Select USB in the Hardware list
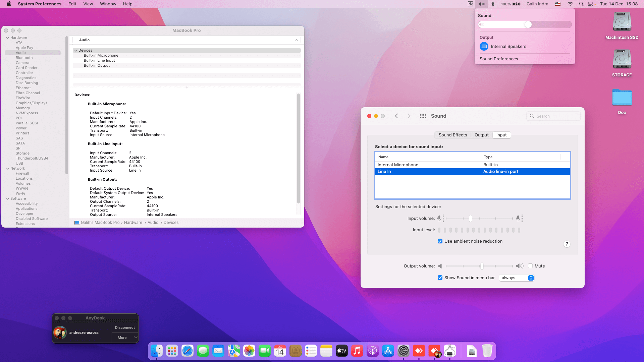The height and width of the screenshot is (362, 644). 19,163
